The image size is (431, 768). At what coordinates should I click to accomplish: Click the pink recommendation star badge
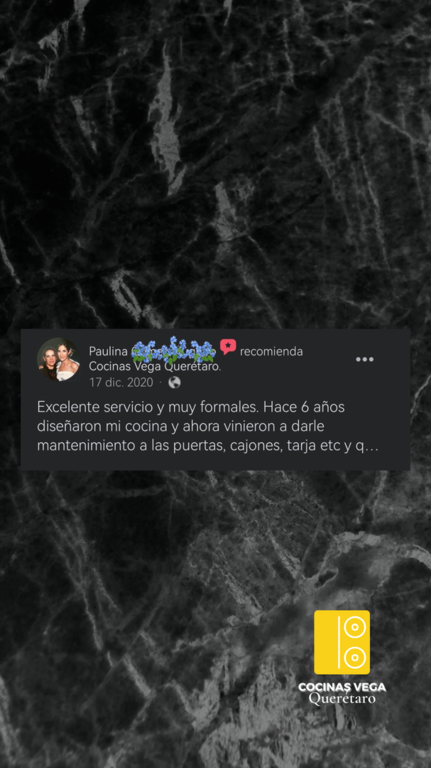[x=228, y=347]
